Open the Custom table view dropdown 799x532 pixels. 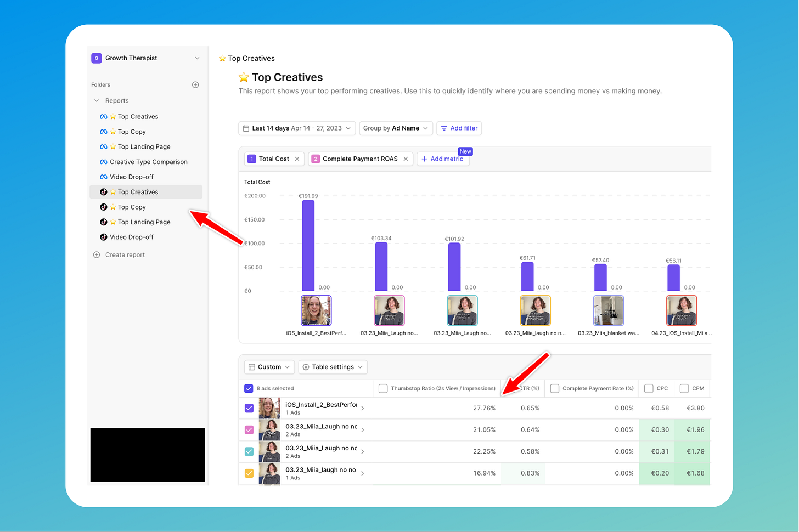(269, 367)
